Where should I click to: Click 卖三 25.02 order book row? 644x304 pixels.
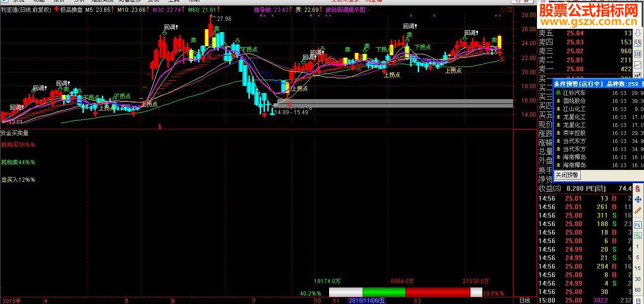pyautogui.click(x=585, y=51)
